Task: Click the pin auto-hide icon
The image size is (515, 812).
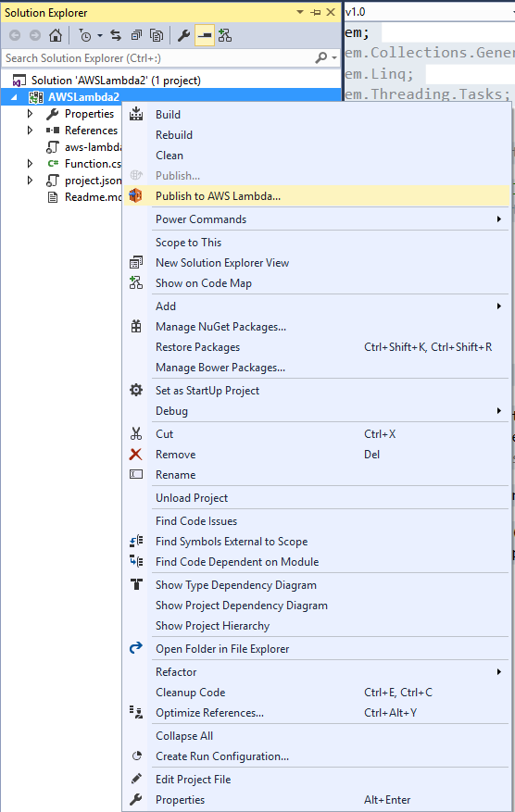Action: [x=316, y=12]
